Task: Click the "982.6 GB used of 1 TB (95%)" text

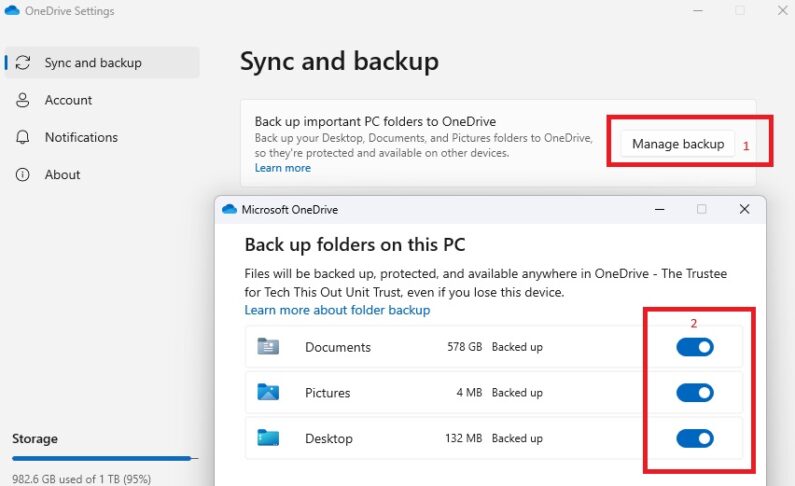Action: tap(82, 479)
